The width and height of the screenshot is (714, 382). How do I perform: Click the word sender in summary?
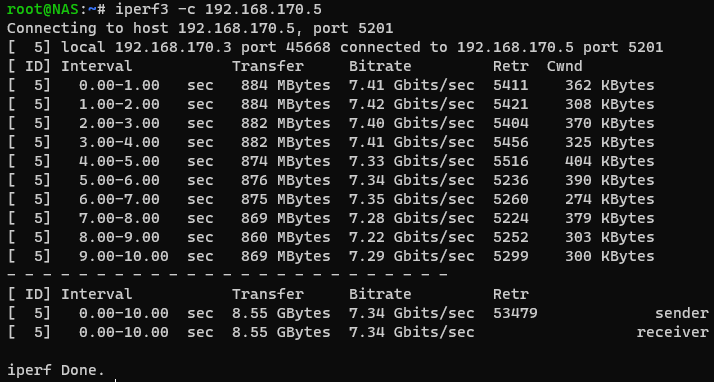click(682, 313)
